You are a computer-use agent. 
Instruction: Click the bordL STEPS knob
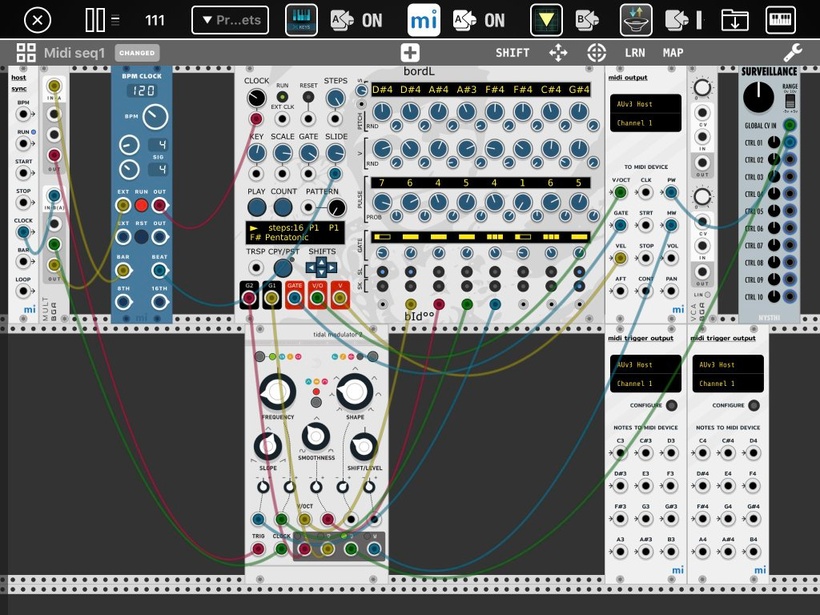[x=335, y=98]
